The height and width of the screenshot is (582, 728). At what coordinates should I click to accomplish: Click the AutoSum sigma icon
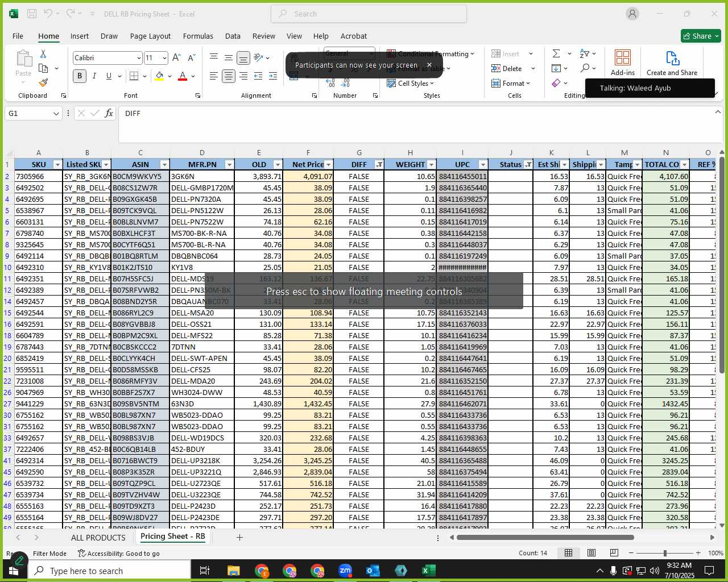click(556, 53)
